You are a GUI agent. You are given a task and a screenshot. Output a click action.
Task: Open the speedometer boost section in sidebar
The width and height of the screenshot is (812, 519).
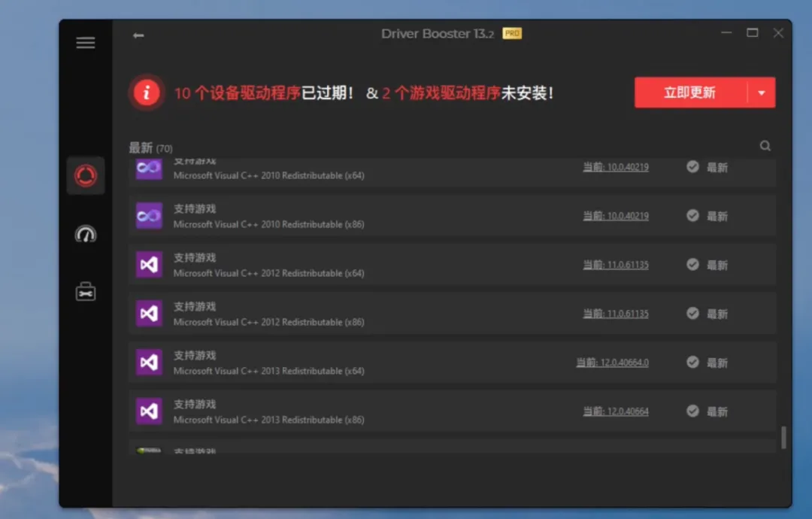(86, 235)
